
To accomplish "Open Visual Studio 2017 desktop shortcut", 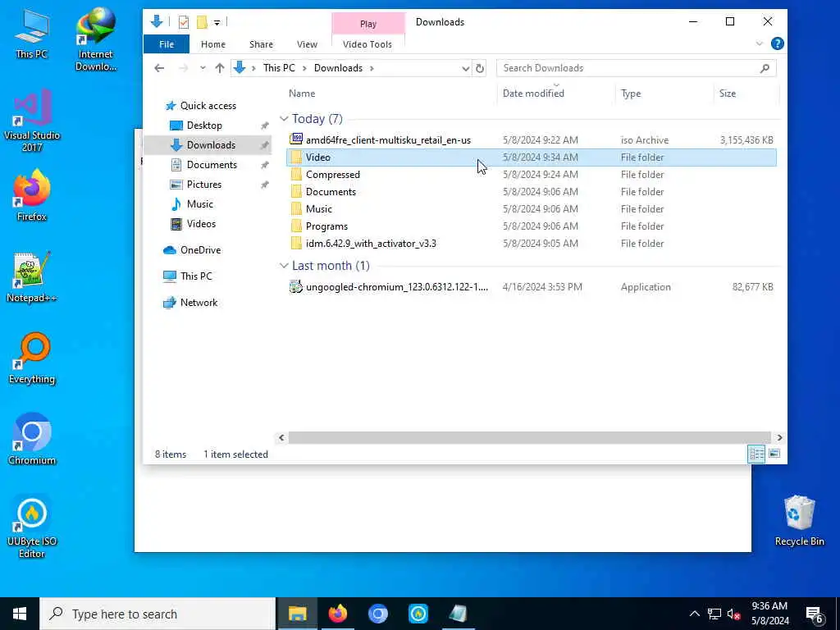I will pyautogui.click(x=32, y=121).
